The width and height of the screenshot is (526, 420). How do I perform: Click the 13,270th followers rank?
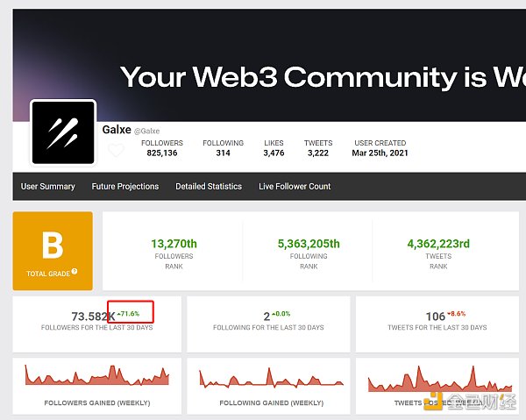tap(174, 245)
